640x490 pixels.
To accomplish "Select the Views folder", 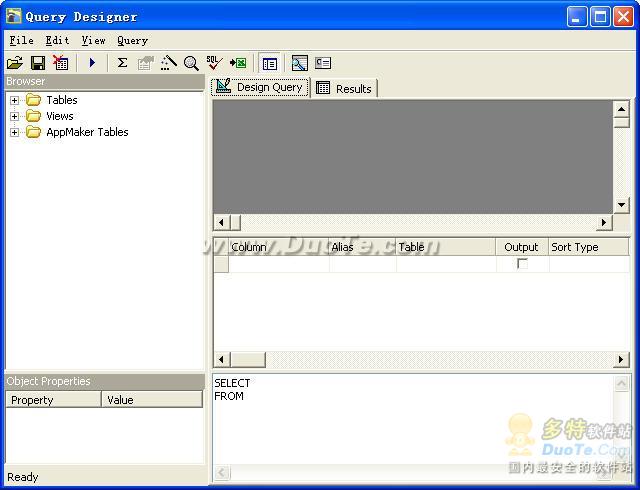I will 49,116.
